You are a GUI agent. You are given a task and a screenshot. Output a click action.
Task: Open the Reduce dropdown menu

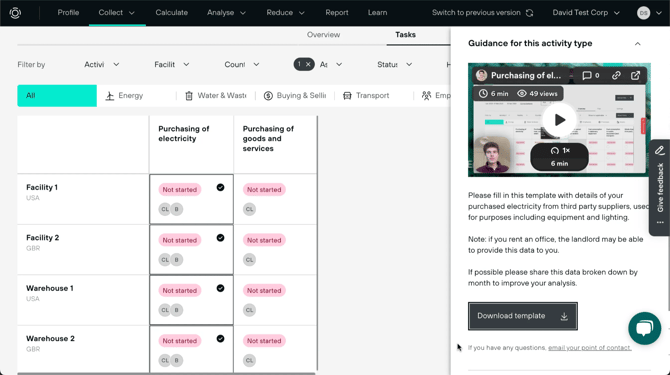point(285,13)
